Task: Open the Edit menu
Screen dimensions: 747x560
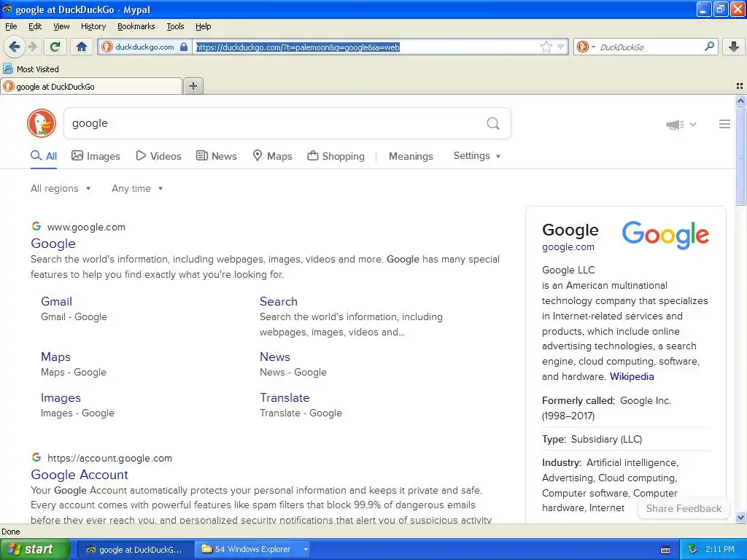Action: pos(35,26)
